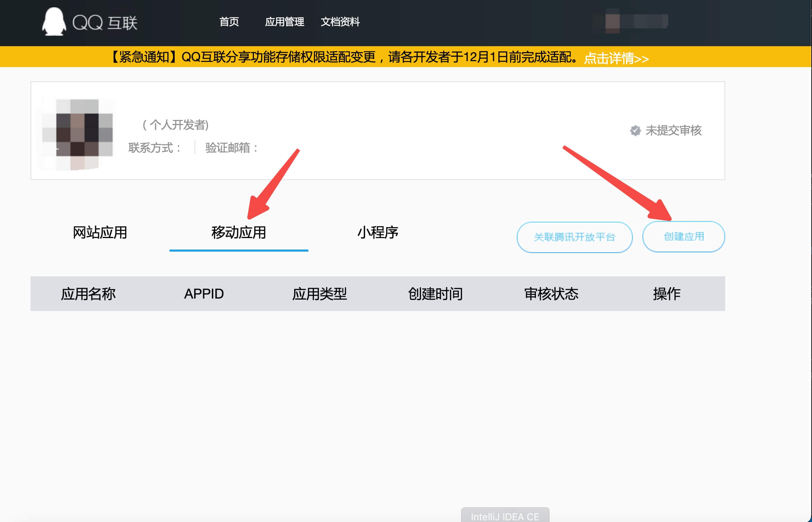
Task: Click the QQ 互联 title text
Action: [x=105, y=23]
